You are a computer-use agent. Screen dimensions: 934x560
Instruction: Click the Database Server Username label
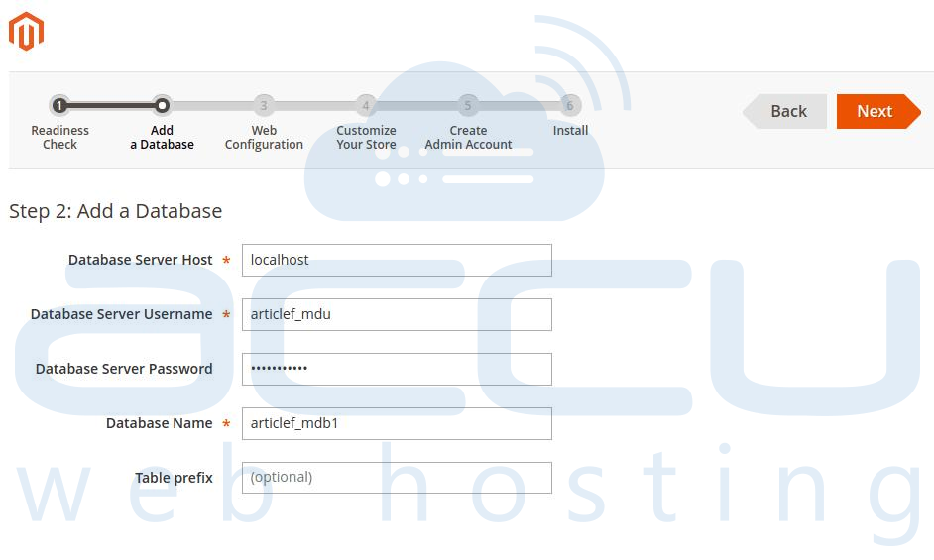click(122, 314)
